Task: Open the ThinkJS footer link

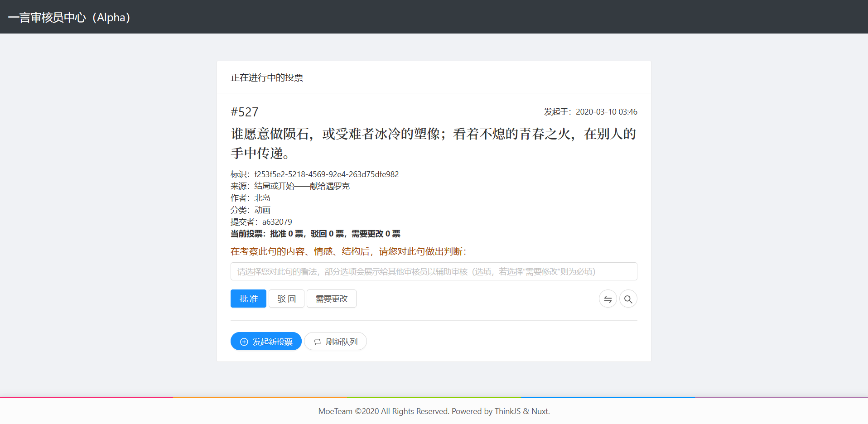Action: click(507, 411)
